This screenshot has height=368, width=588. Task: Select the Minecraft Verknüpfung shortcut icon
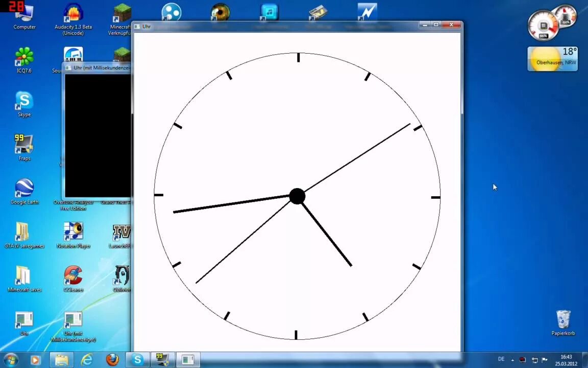click(121, 19)
